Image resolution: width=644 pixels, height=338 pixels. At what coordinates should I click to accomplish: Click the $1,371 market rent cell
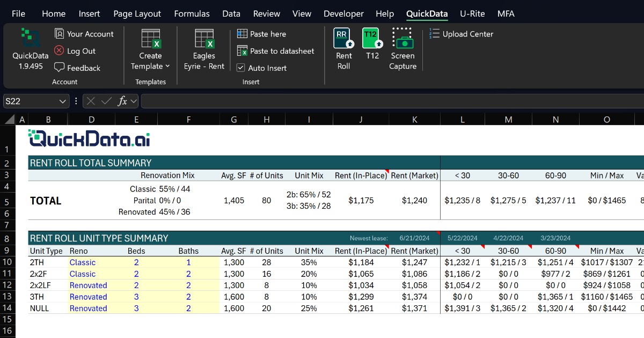415,308
